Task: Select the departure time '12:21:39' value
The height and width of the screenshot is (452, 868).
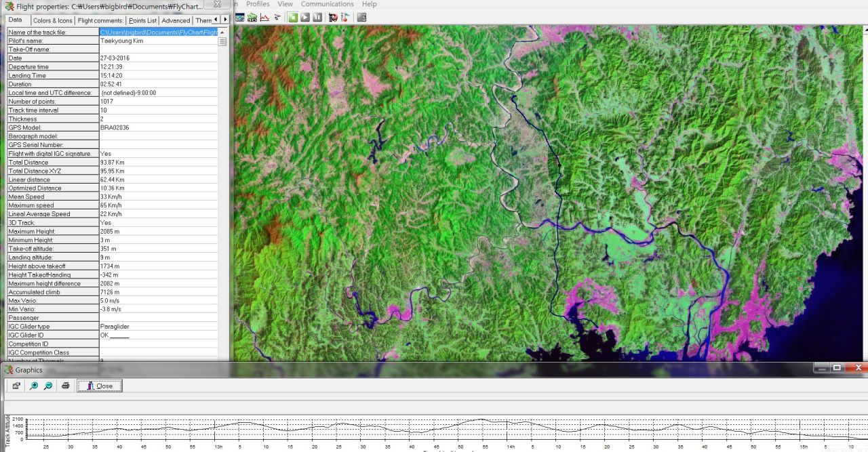Action: tap(159, 67)
